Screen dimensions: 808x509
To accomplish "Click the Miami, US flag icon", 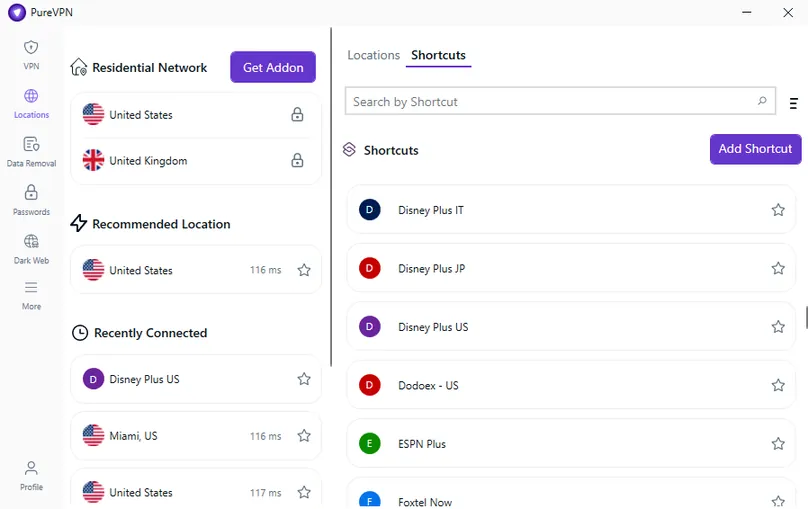I will [93, 435].
